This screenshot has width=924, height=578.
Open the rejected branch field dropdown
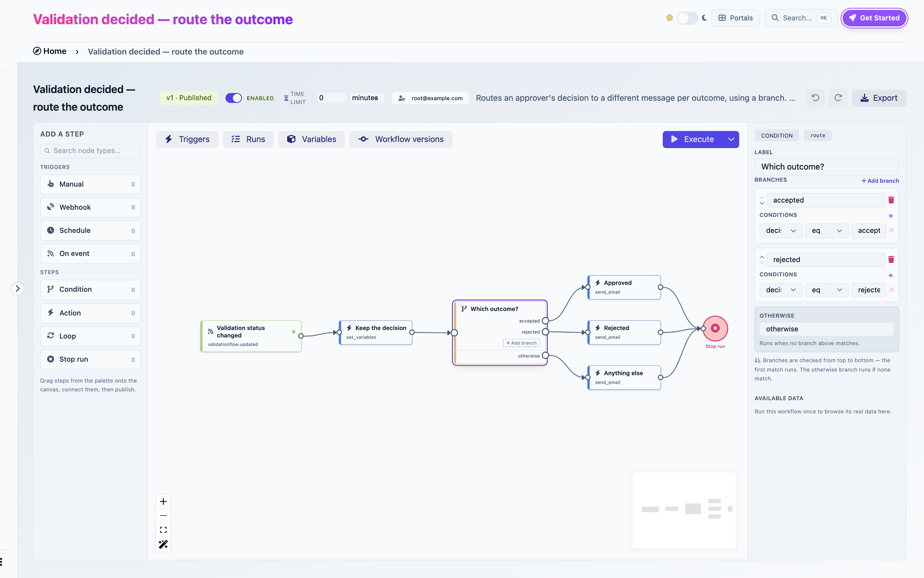[x=781, y=290]
